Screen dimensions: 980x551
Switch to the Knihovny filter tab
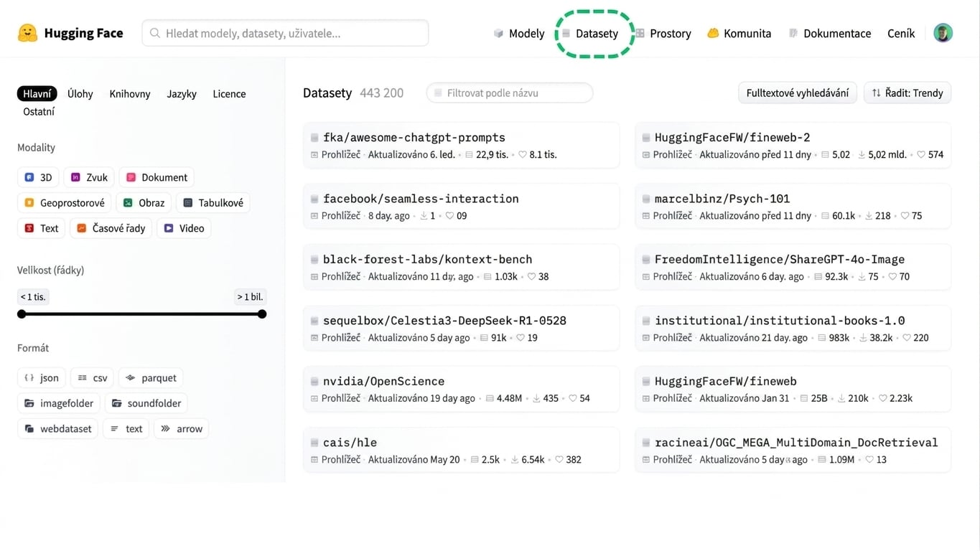coord(130,94)
